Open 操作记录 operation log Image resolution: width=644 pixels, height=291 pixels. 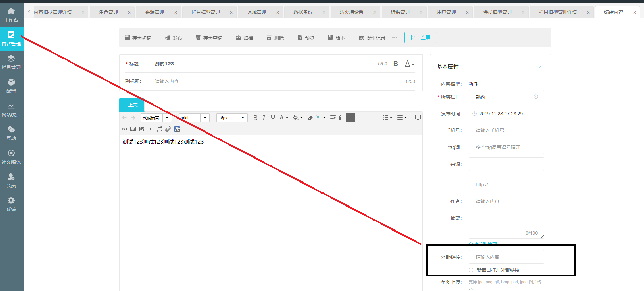pos(372,38)
